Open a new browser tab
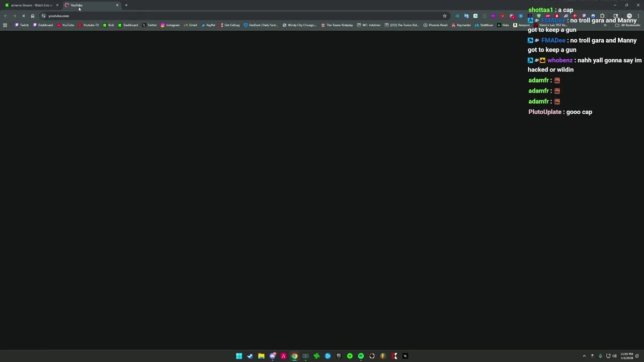644x362 pixels. [126, 5]
